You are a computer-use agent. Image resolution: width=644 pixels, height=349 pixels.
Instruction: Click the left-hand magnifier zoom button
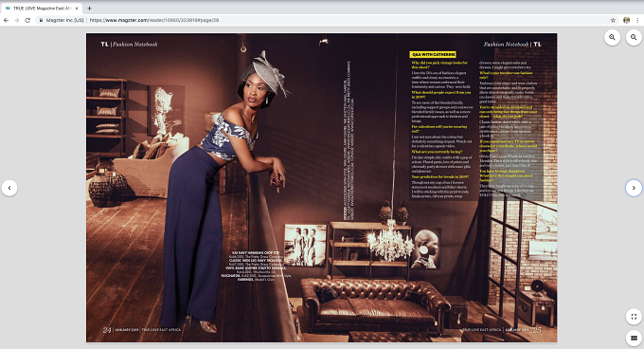click(x=612, y=37)
